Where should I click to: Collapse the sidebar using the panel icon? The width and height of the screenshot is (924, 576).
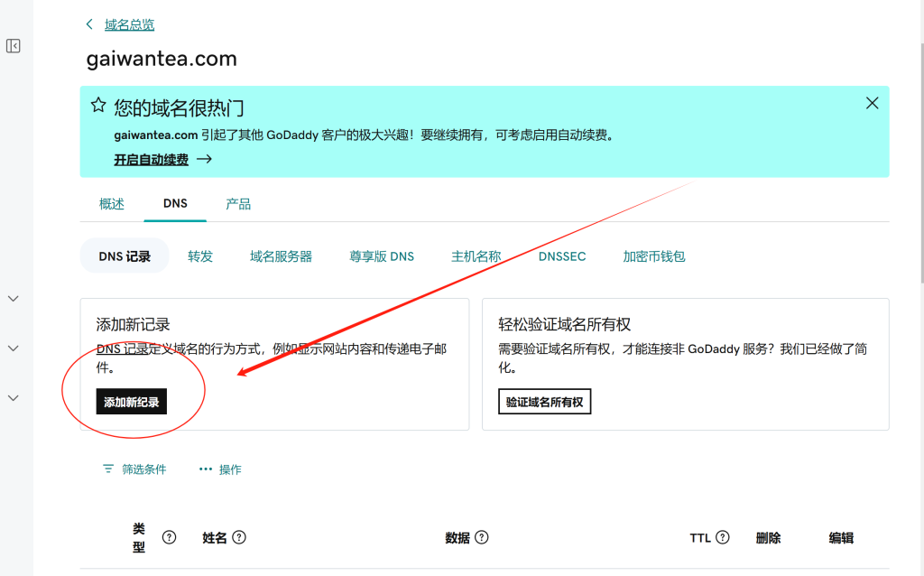(x=13, y=46)
